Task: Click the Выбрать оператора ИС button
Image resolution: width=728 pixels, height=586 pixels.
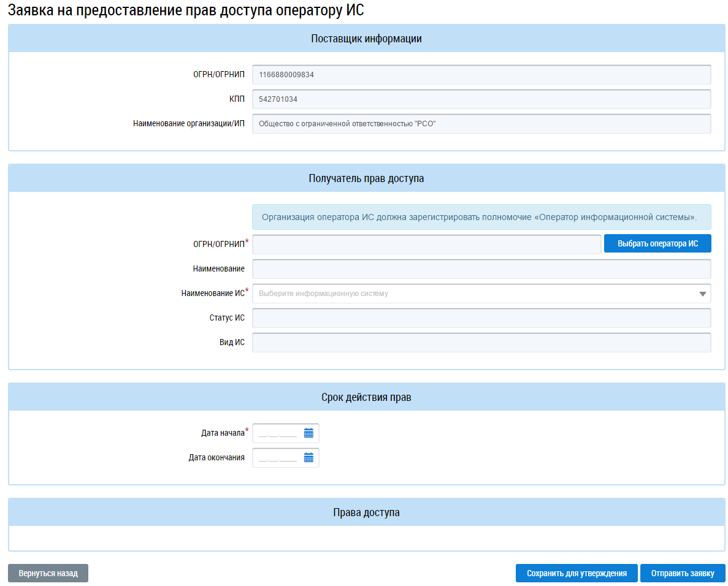Action: [x=657, y=243]
